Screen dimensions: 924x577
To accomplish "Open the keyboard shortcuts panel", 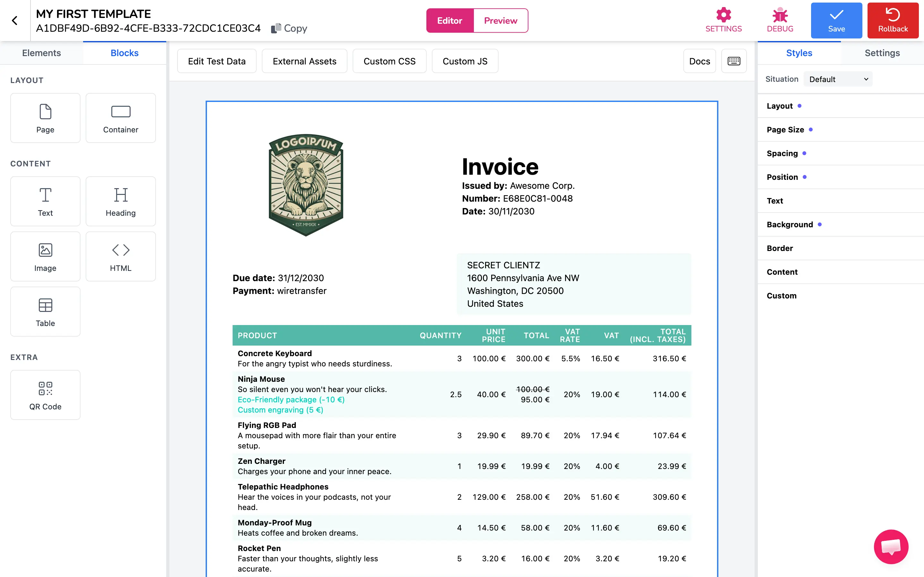I will [733, 61].
